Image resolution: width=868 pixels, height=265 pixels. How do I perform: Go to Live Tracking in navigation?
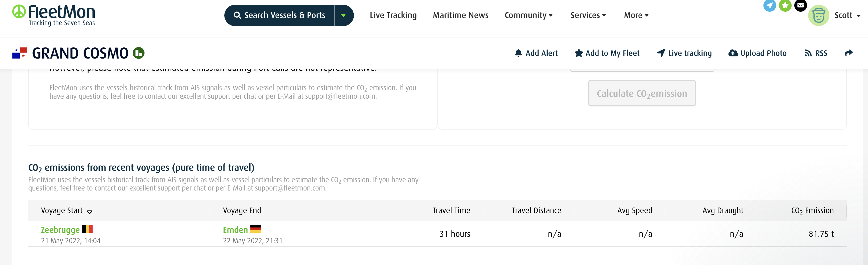[x=393, y=15]
